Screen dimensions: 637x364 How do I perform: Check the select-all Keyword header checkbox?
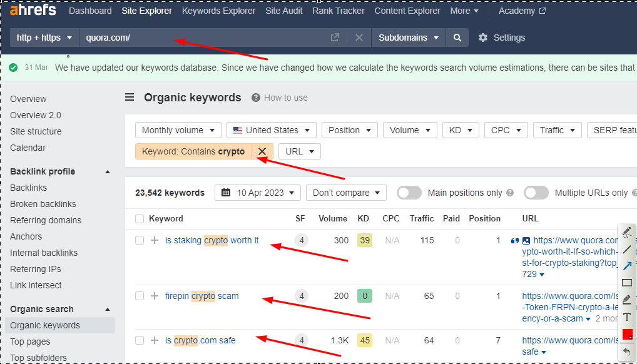140,219
